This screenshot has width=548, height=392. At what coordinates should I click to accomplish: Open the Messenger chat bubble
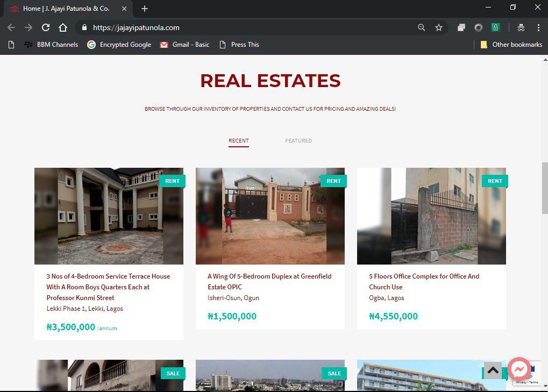[519, 369]
